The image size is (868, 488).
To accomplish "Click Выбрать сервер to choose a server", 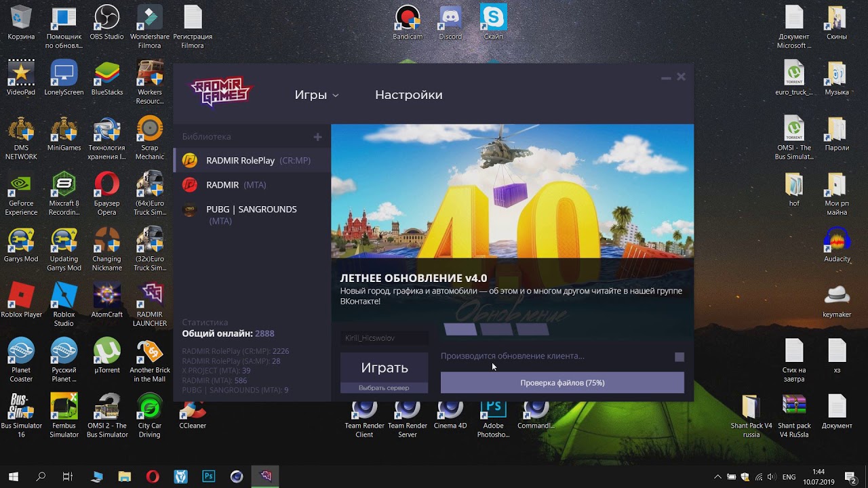I will [384, 388].
